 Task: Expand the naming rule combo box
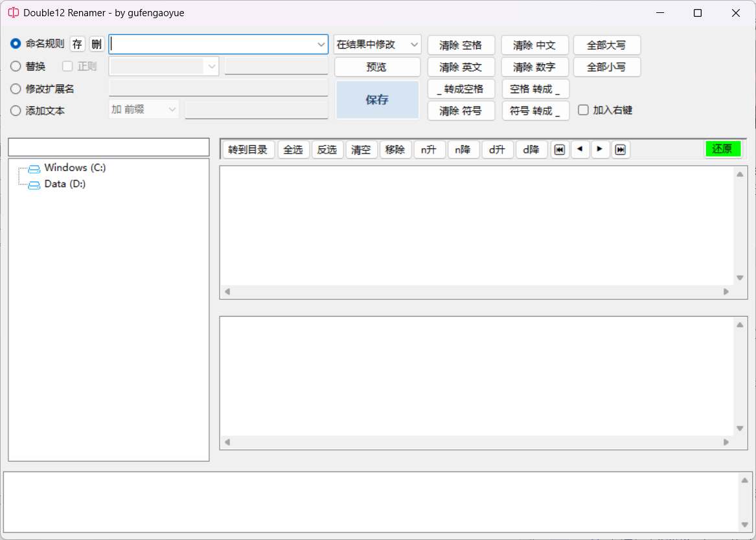(321, 44)
